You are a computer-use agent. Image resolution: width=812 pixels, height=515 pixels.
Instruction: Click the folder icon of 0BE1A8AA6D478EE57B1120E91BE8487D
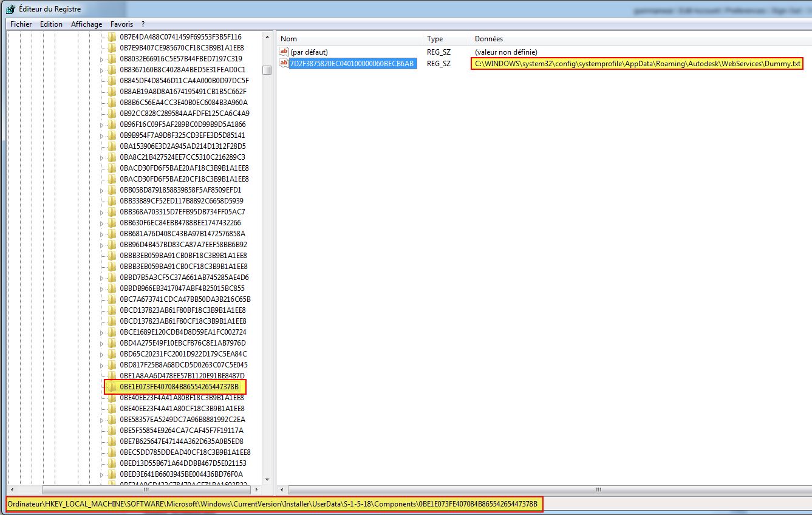[112, 376]
